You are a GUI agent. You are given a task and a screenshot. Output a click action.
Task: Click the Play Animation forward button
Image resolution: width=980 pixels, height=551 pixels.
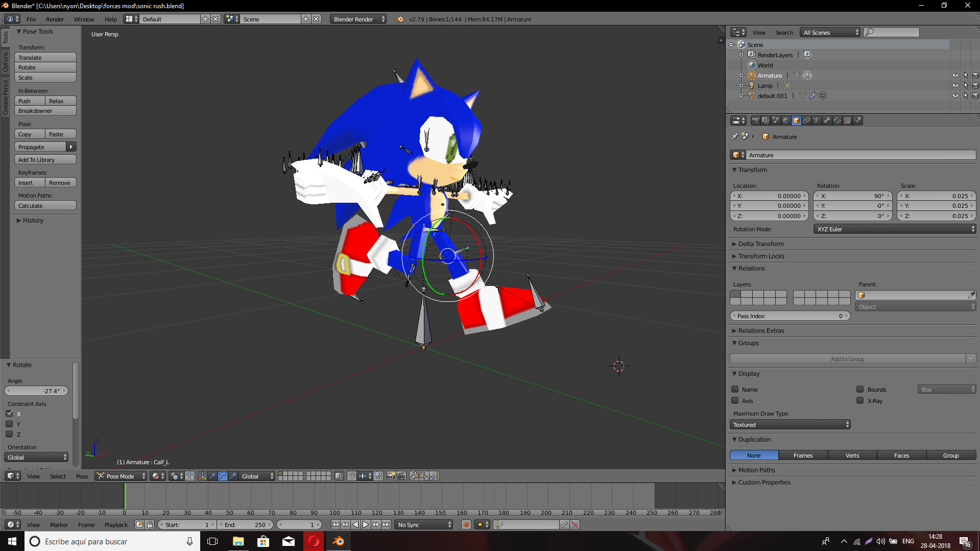pos(366,524)
